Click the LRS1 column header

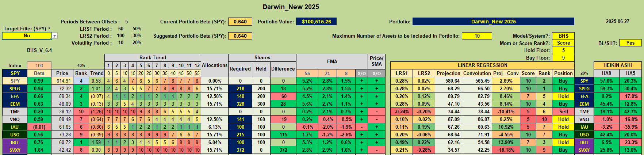click(402, 73)
